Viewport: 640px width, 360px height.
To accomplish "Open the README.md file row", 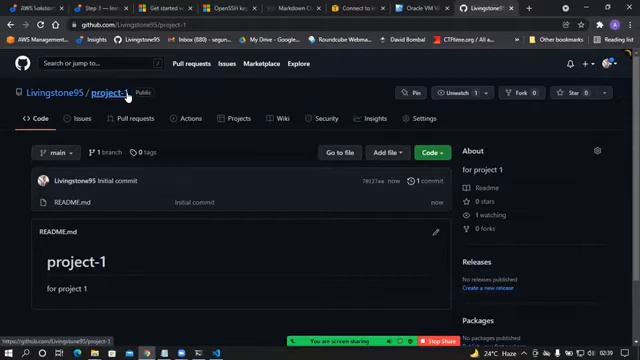I will coord(241,202).
